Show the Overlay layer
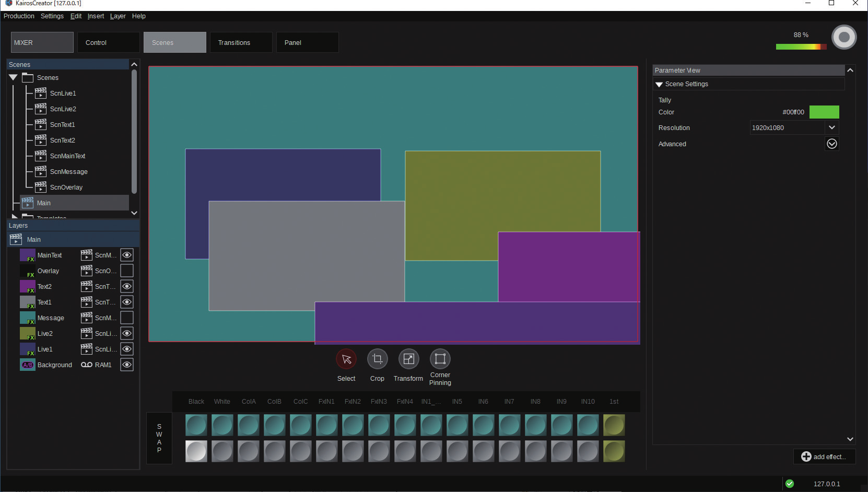The image size is (868, 492). [127, 271]
